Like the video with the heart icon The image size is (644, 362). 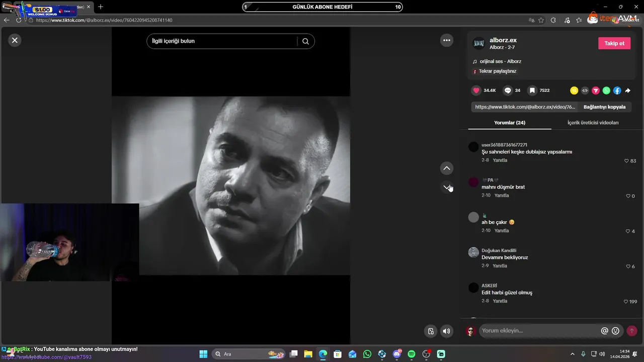pyautogui.click(x=476, y=90)
